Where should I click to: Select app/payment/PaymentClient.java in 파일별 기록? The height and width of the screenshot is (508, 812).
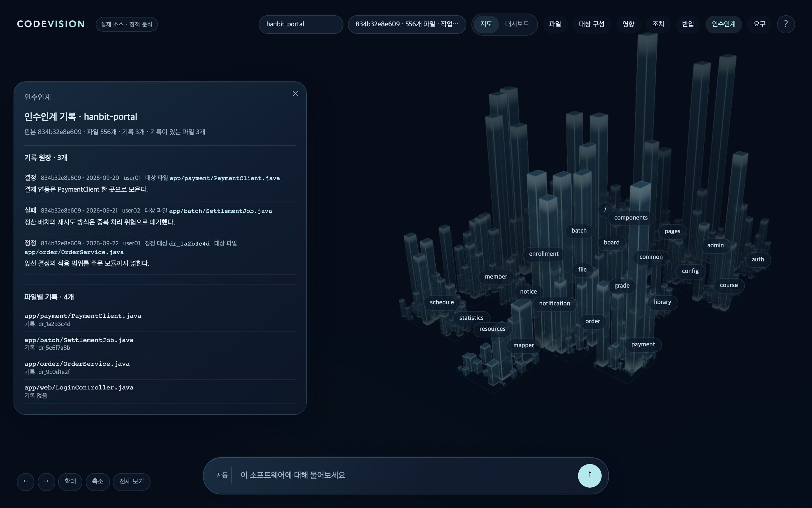[x=160, y=319]
